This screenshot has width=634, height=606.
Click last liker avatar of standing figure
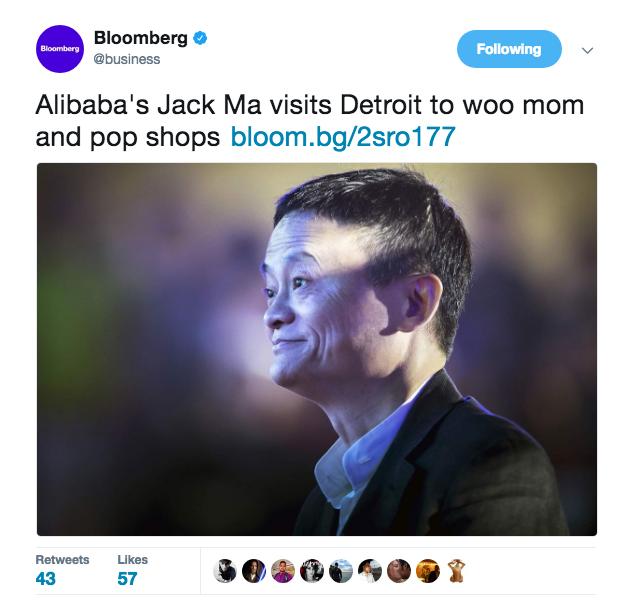point(457,571)
